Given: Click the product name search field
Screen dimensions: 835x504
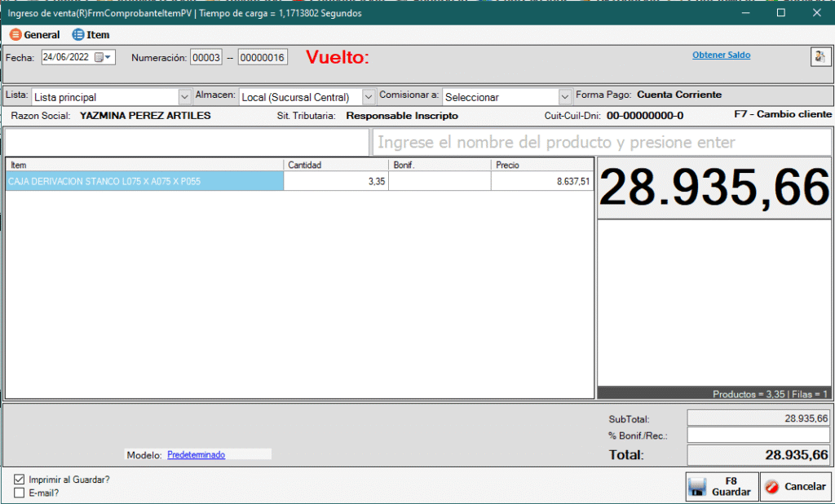Looking at the screenshot, I should [x=602, y=143].
